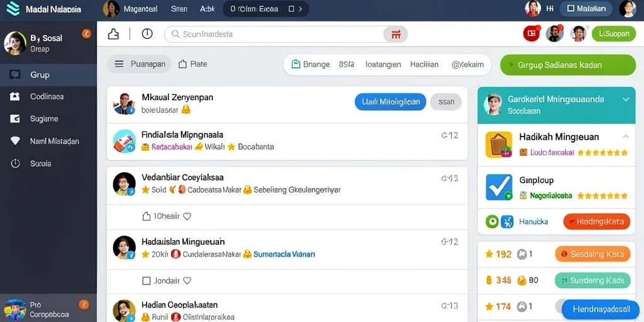Click the Codlinaea sidebar icon
The image size is (644, 322).
(15, 96)
